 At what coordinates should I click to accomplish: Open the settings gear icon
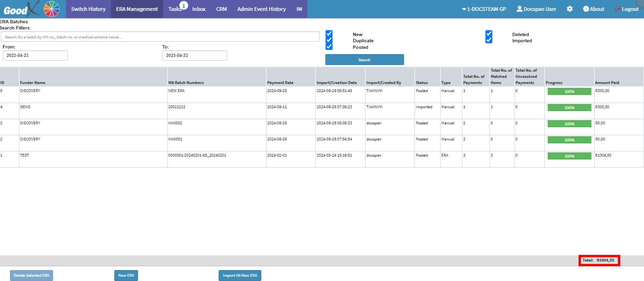click(570, 9)
